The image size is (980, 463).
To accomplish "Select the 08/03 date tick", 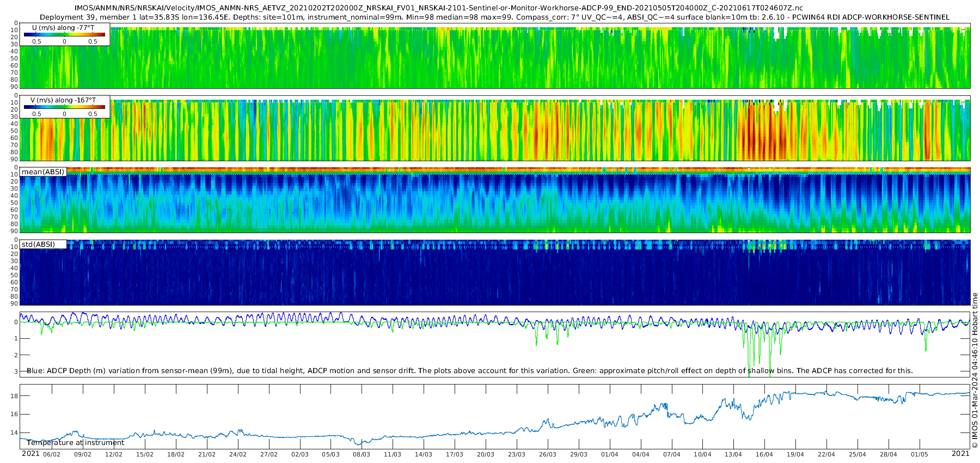I will [362, 454].
